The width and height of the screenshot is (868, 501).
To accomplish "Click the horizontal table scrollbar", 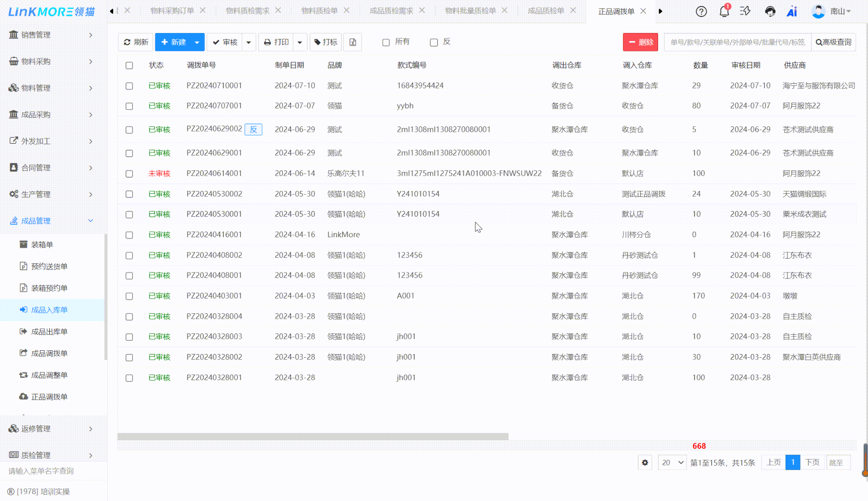I will coord(313,436).
